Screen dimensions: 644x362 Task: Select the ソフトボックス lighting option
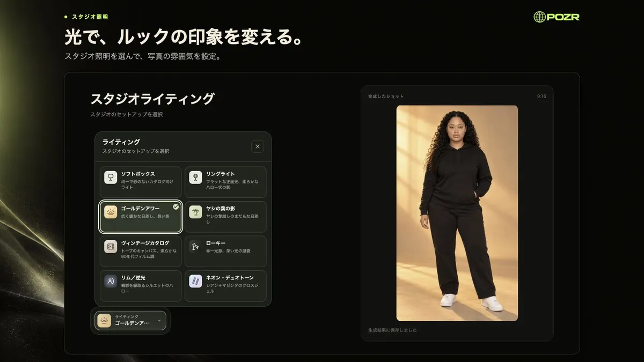pyautogui.click(x=141, y=182)
